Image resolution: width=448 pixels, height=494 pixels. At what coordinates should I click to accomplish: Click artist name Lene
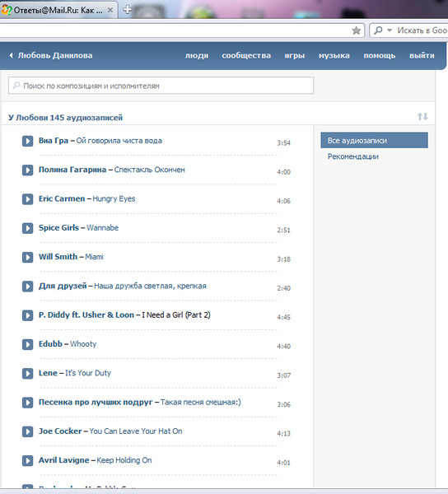[48, 373]
